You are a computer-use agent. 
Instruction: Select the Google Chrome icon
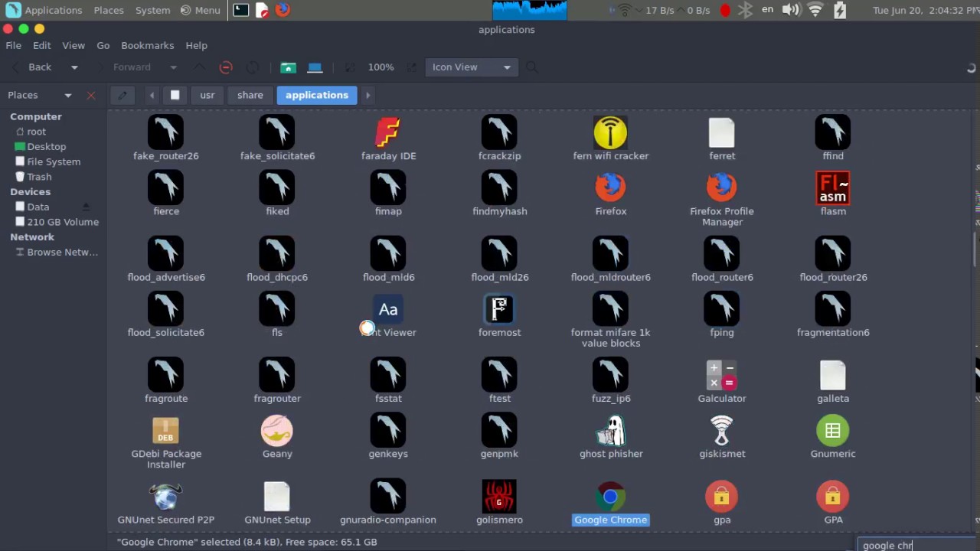[x=610, y=497]
